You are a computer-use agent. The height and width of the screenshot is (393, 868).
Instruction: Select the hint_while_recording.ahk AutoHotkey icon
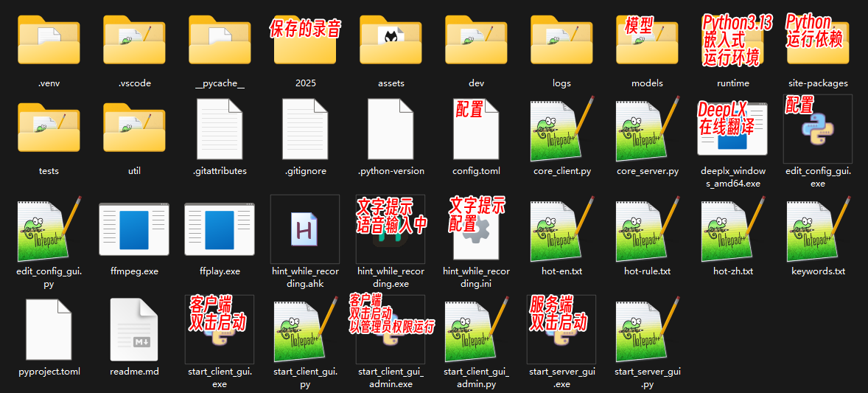click(x=305, y=229)
